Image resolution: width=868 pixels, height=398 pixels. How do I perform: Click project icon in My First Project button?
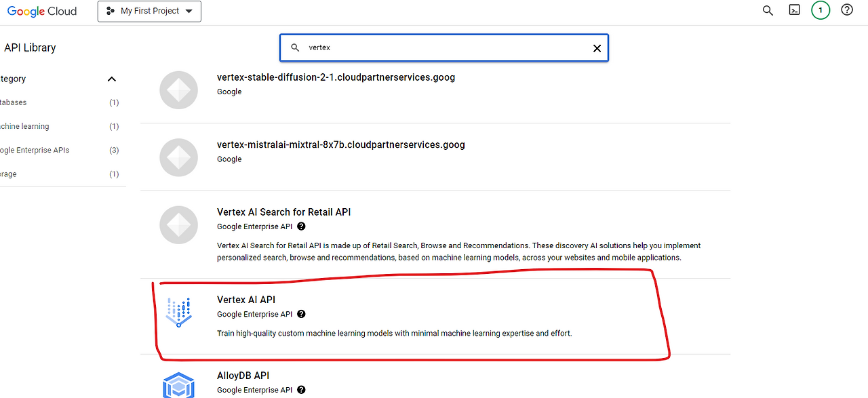pos(111,11)
